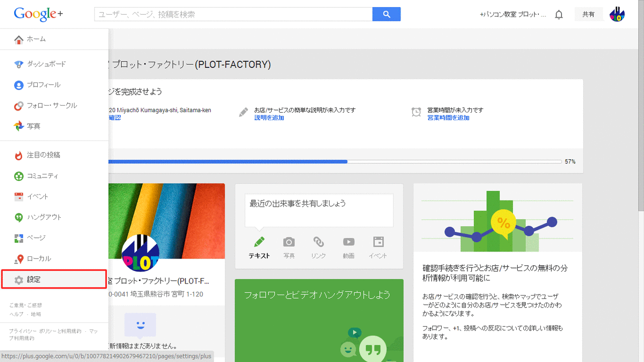This screenshot has width=644, height=362.
Task: Click the 写真 pinwheel icon
Action: [x=19, y=126]
